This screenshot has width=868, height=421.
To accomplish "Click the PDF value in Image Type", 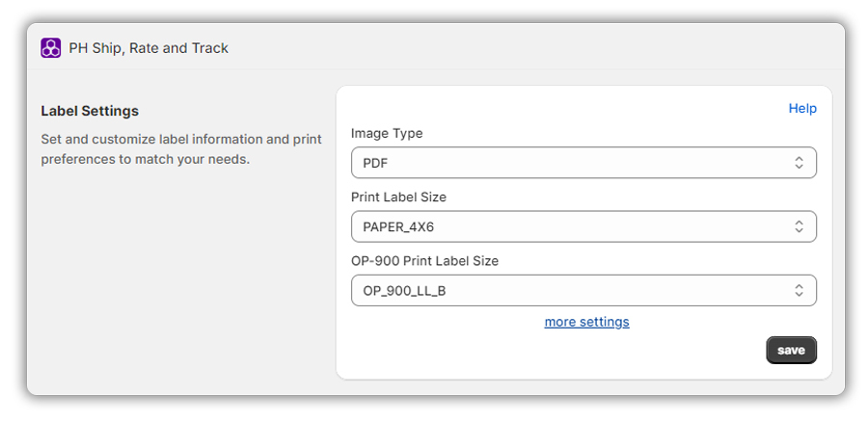I will 375,163.
